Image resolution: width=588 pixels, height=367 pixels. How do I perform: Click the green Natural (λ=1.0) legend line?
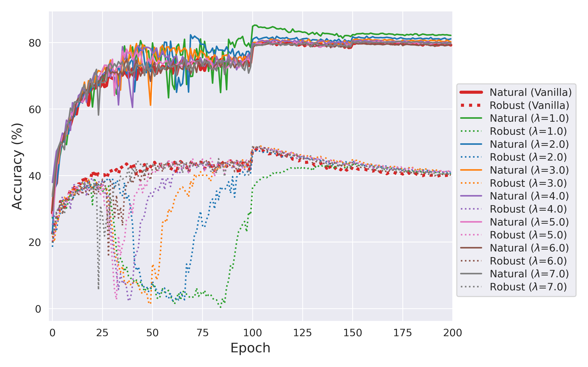pyautogui.click(x=471, y=118)
